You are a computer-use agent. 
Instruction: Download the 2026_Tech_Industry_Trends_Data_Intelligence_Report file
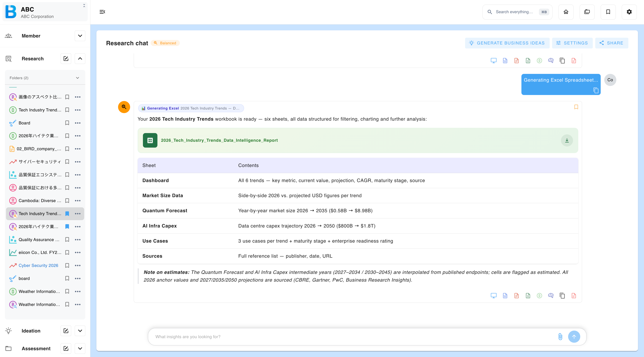point(567,140)
